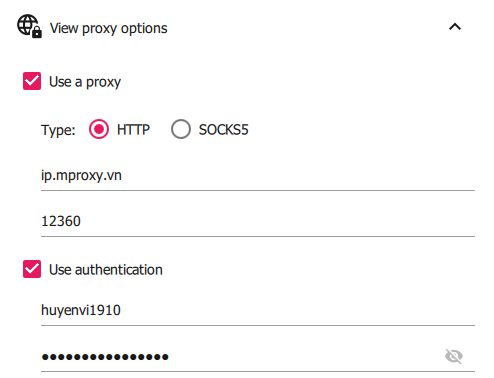
Task: Click the SOCKS5 label text
Action: pyautogui.click(x=224, y=130)
